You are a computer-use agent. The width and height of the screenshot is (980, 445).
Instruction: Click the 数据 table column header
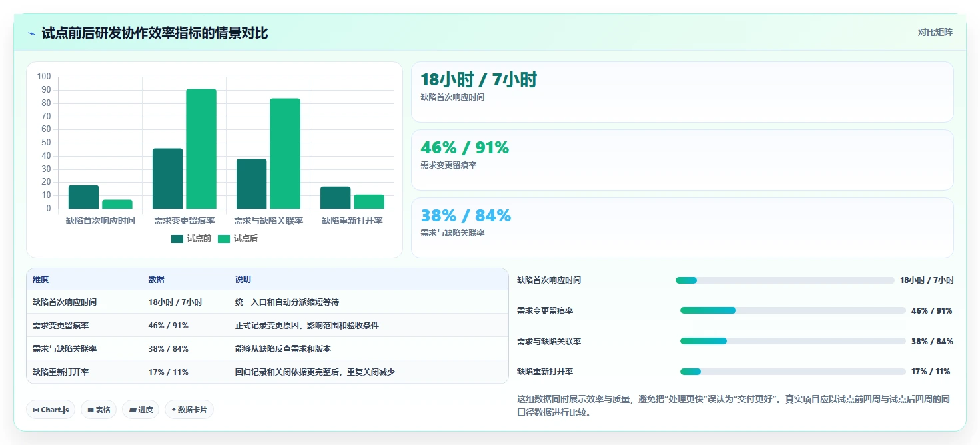point(156,280)
